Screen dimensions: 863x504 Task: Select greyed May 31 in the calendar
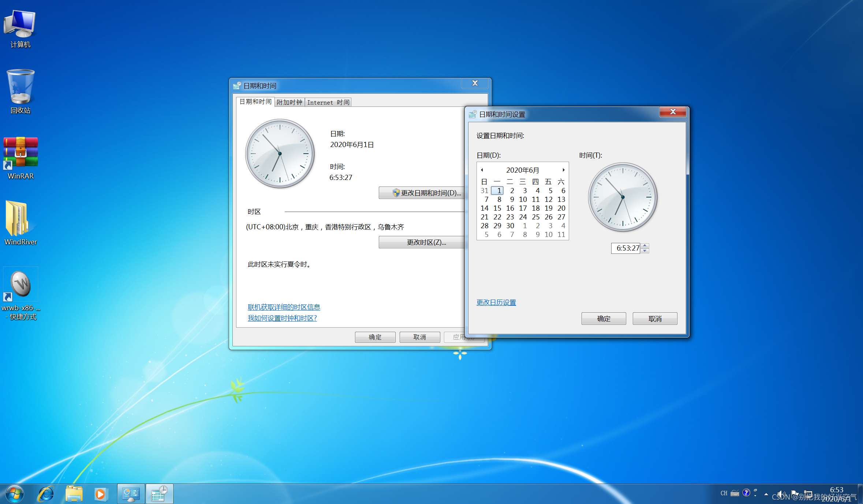point(485,191)
